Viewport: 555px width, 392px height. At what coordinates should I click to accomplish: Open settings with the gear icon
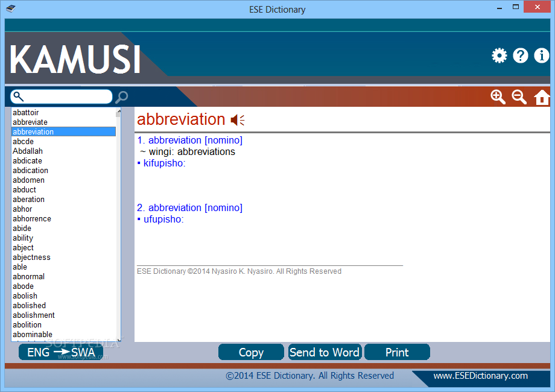(x=499, y=55)
